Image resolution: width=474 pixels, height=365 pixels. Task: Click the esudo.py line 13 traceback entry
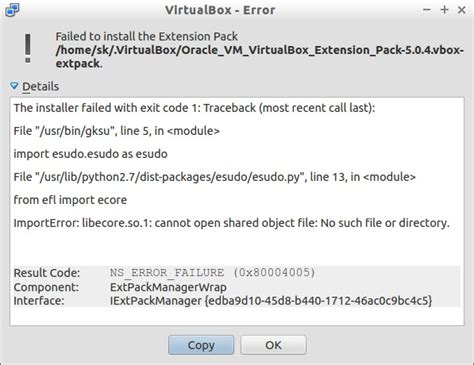[x=215, y=177]
